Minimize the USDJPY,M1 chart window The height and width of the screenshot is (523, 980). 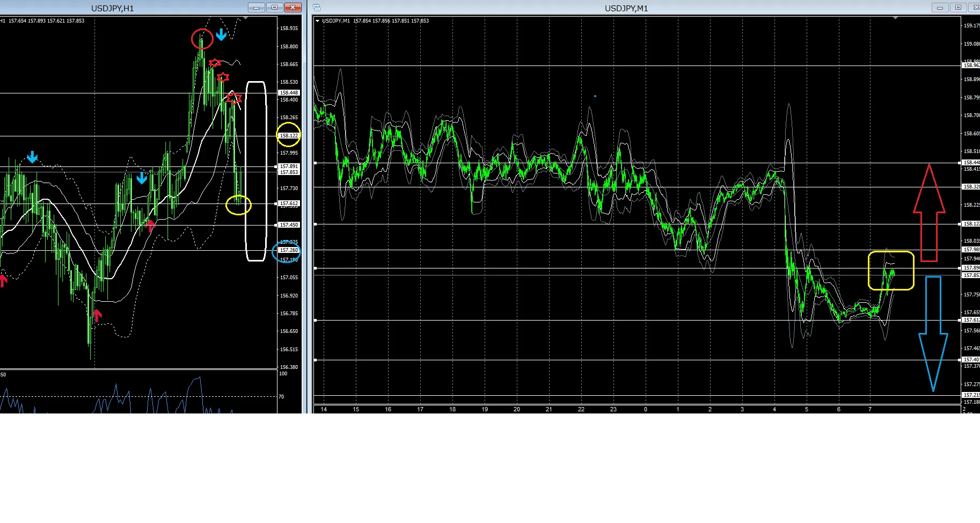pos(940,8)
